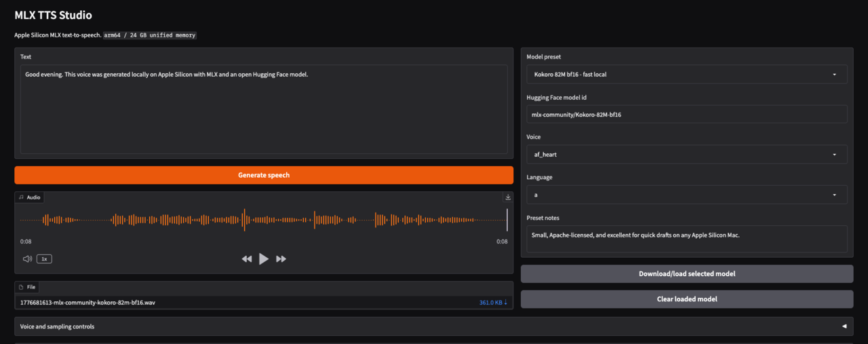Viewport: 868px width, 344px height.
Task: Click the arm64 / 24 GB unified memory text
Action: click(x=150, y=35)
